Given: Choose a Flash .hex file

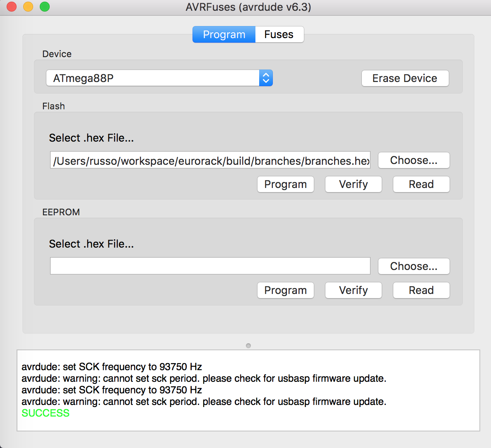Looking at the screenshot, I should coord(414,160).
